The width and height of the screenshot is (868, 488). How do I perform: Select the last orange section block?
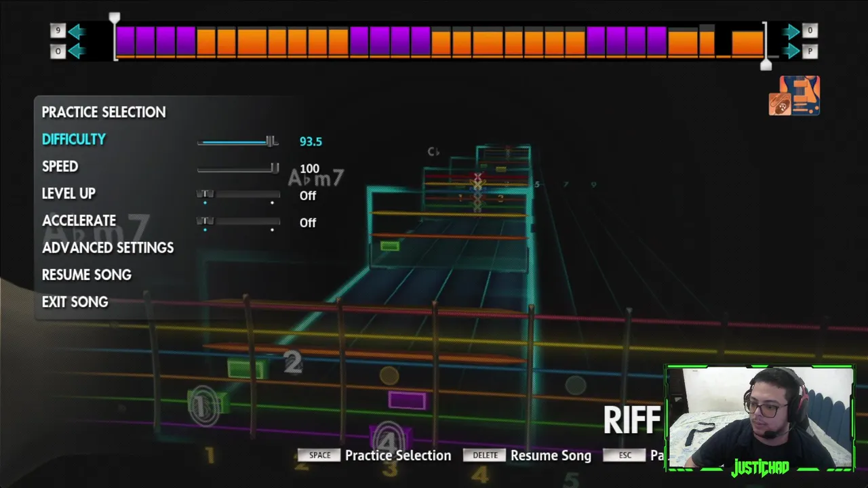748,43
